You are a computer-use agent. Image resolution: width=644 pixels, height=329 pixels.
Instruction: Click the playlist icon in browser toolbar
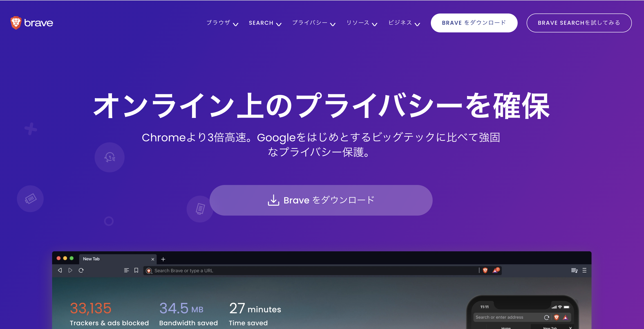pos(574,270)
